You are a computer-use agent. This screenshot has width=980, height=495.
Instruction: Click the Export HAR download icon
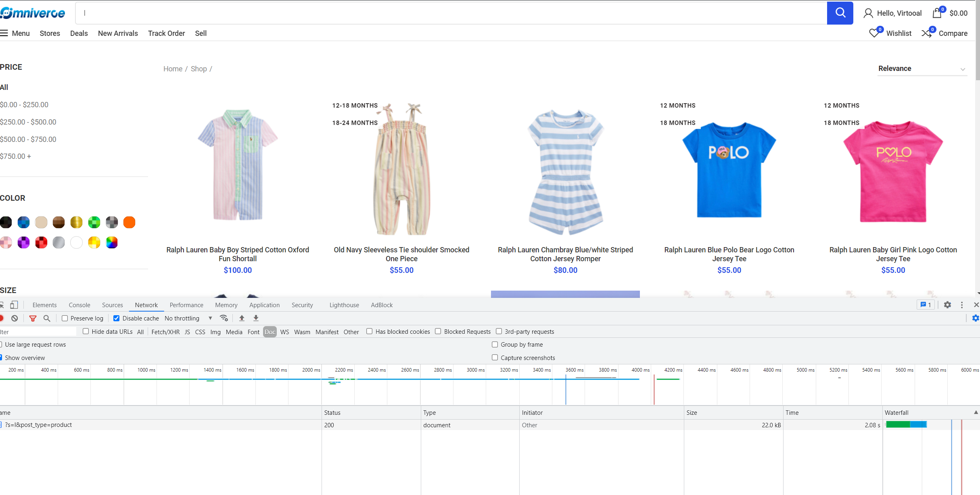(x=256, y=318)
